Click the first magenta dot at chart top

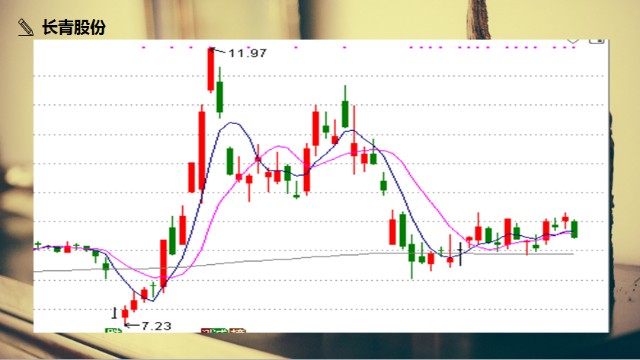click(143, 47)
